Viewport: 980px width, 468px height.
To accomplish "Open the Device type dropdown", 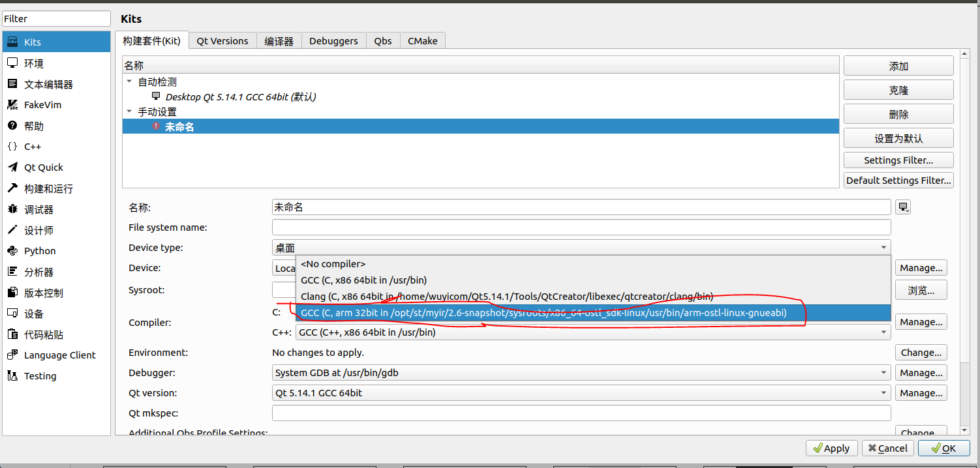I will tap(581, 248).
